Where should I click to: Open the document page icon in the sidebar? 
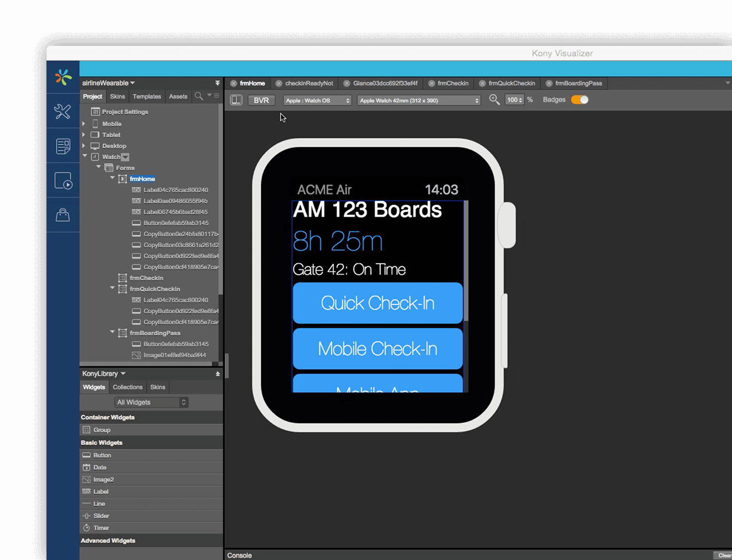63,146
